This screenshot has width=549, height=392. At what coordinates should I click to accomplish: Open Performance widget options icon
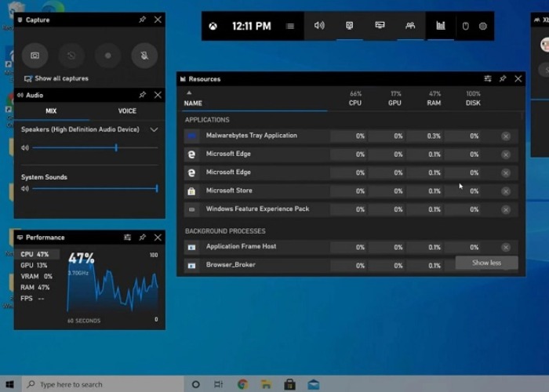coord(127,238)
